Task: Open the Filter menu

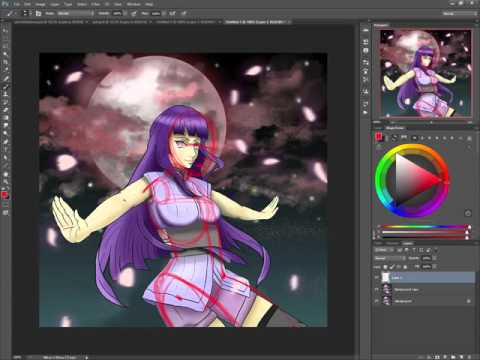Action: pyautogui.click(x=96, y=4)
